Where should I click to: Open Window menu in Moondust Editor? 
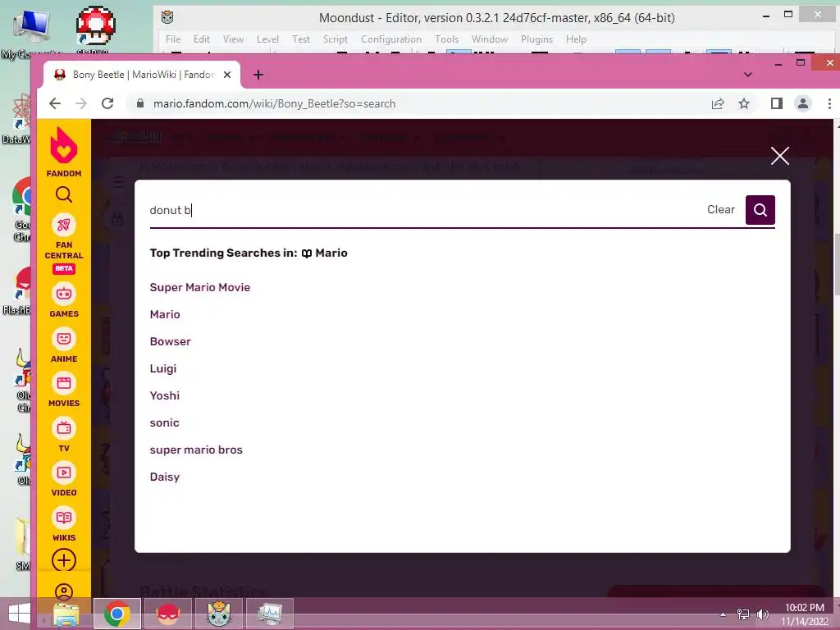pyautogui.click(x=490, y=39)
